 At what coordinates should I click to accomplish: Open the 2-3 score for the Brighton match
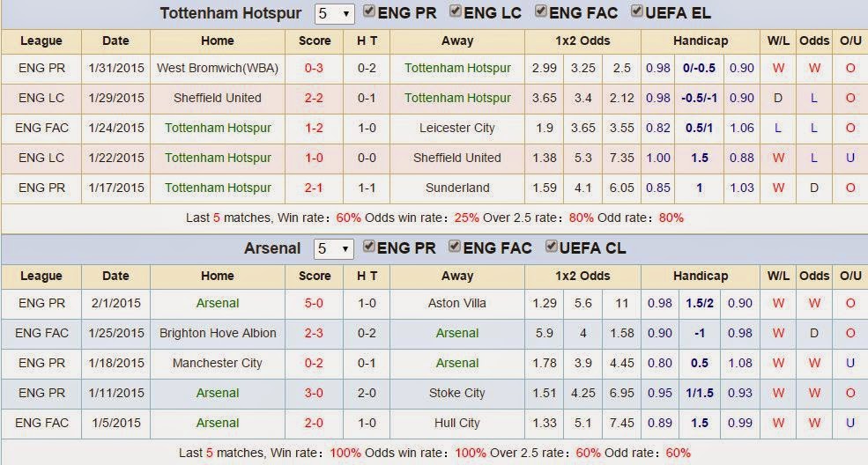click(x=314, y=333)
